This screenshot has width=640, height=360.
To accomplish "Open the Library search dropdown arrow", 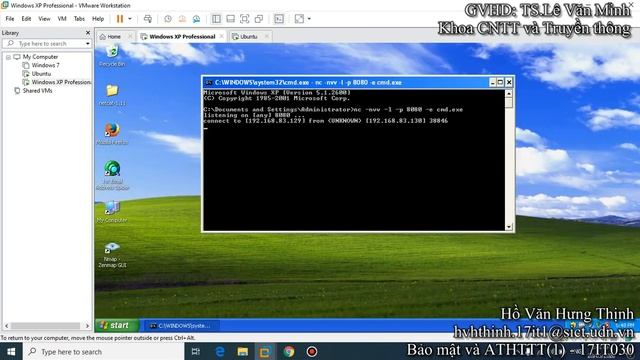I will coord(87,43).
